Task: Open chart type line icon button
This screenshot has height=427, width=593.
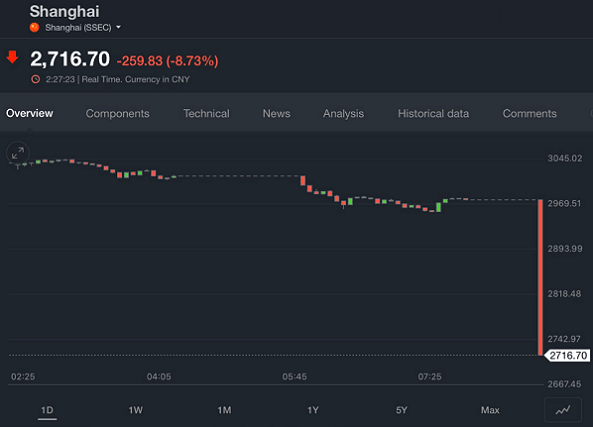Action: coord(563,410)
